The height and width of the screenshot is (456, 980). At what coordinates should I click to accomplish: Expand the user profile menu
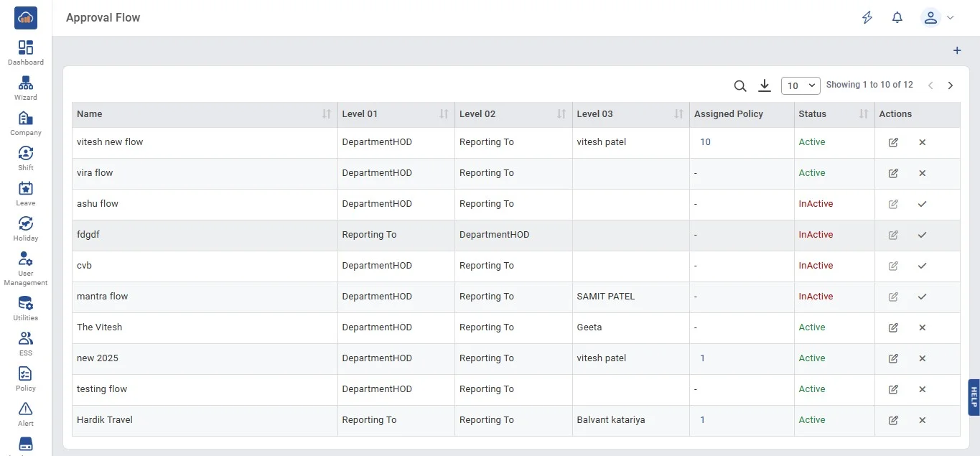click(938, 18)
